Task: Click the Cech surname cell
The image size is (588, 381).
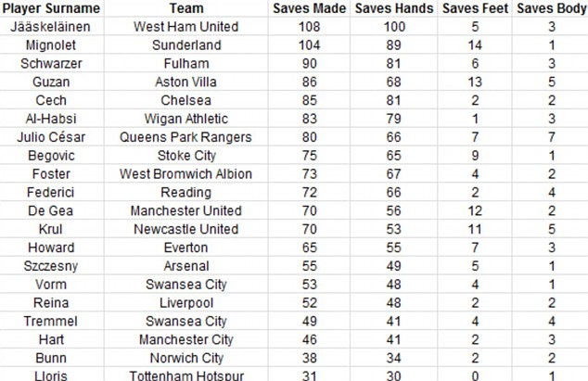Action: 51,100
